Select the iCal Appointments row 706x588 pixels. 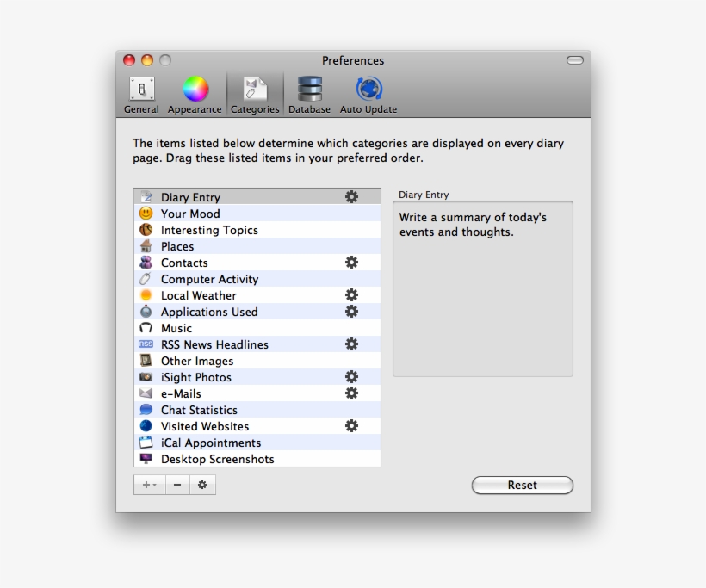point(210,443)
